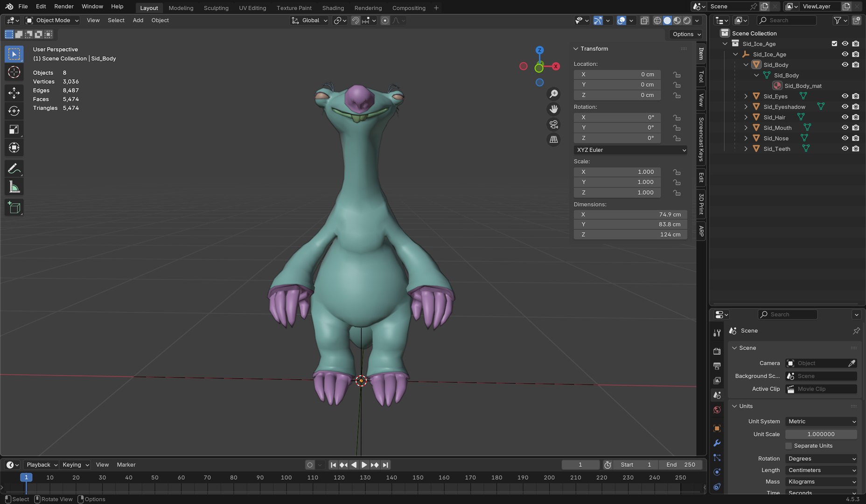Open the Physics properties tab icon
This screenshot has width=866, height=504.
[x=717, y=472]
